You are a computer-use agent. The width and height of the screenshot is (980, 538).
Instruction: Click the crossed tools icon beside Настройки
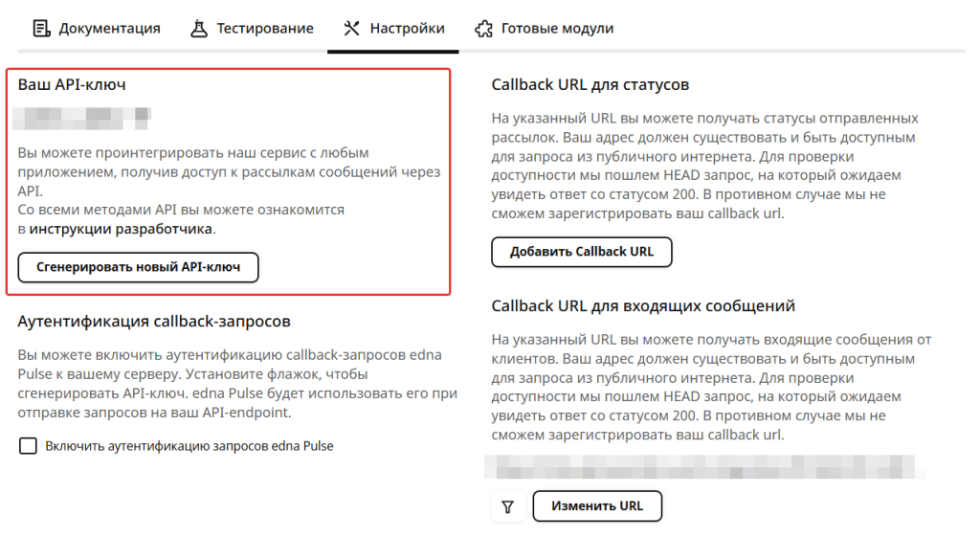tap(352, 29)
